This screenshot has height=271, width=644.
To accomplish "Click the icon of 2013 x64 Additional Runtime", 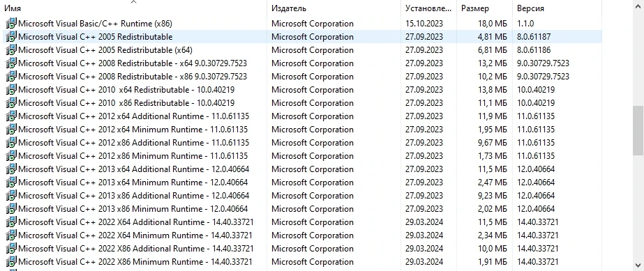I will pos(11,169).
